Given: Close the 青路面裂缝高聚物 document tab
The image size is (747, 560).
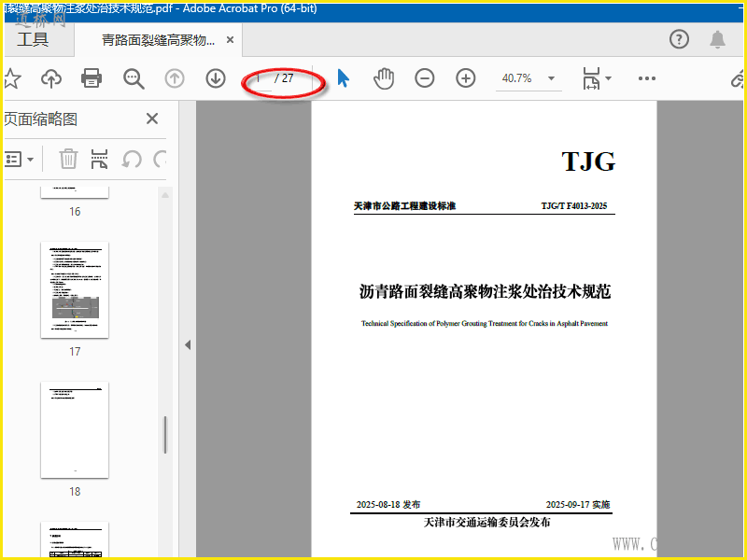Looking at the screenshot, I should [x=230, y=40].
